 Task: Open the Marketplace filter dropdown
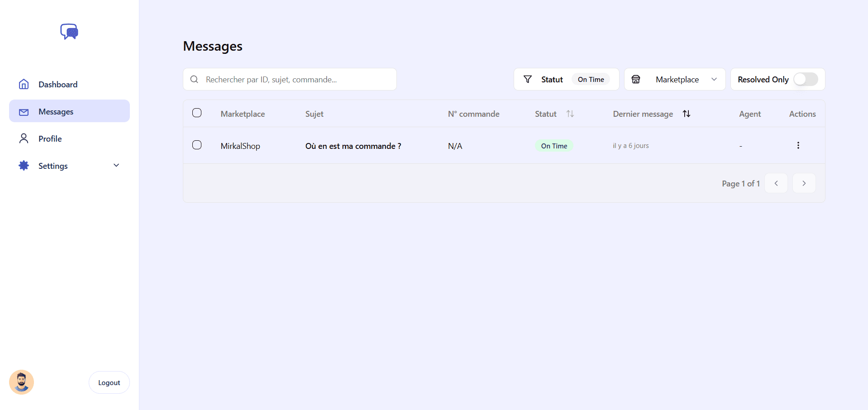pyautogui.click(x=714, y=79)
